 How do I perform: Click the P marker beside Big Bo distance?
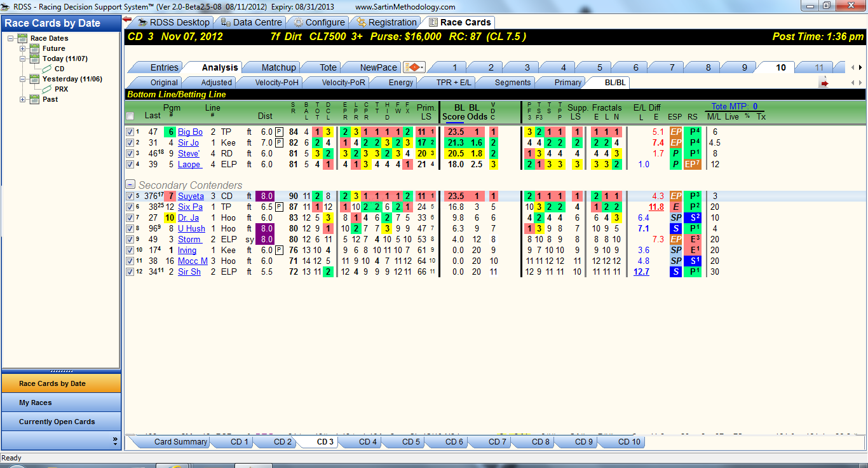point(279,132)
